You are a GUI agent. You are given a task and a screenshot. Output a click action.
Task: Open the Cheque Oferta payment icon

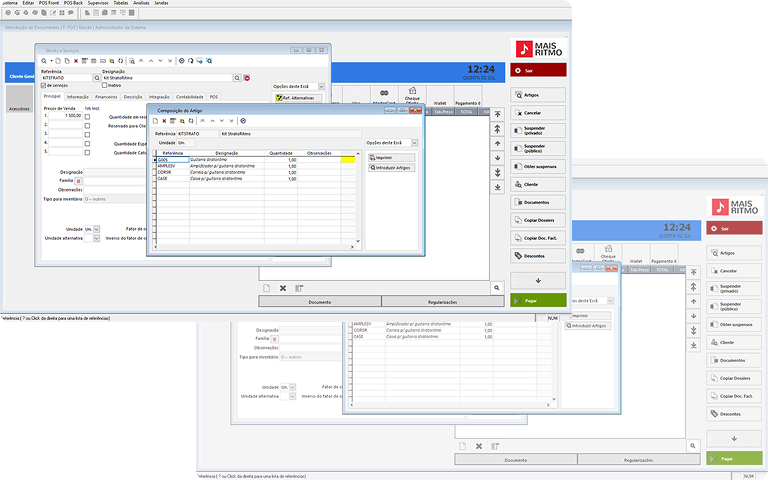(x=411, y=93)
